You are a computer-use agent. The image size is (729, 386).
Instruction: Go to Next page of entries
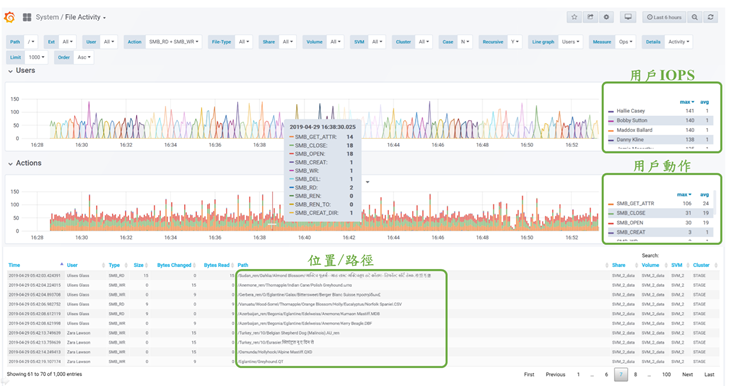coord(687,374)
